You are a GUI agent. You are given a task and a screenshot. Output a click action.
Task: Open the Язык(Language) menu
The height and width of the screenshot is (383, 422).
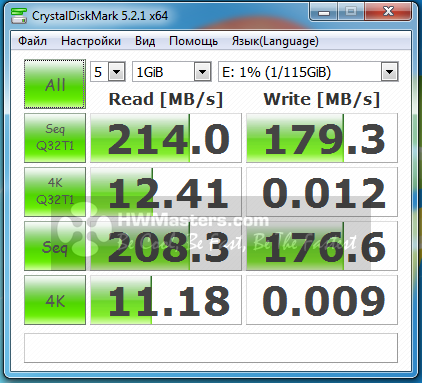pyautogui.click(x=275, y=41)
